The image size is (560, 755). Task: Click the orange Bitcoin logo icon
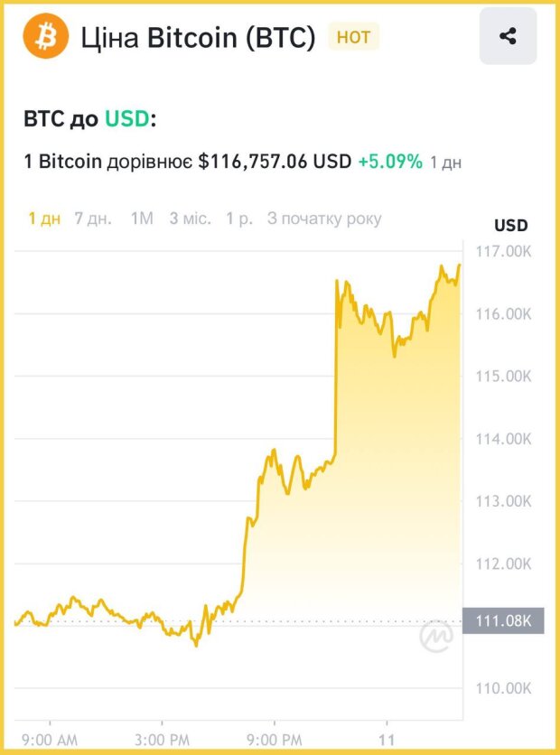click(46, 36)
